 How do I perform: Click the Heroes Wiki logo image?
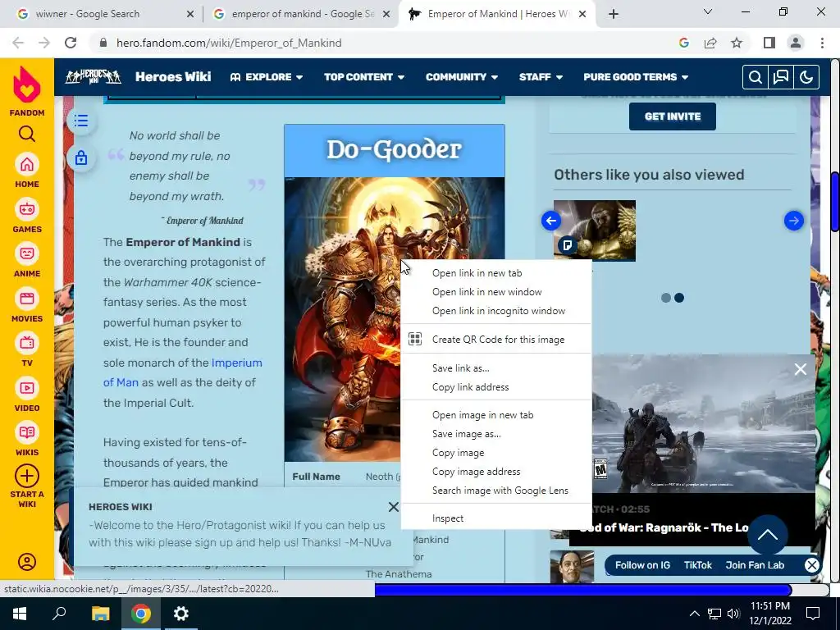[93, 77]
